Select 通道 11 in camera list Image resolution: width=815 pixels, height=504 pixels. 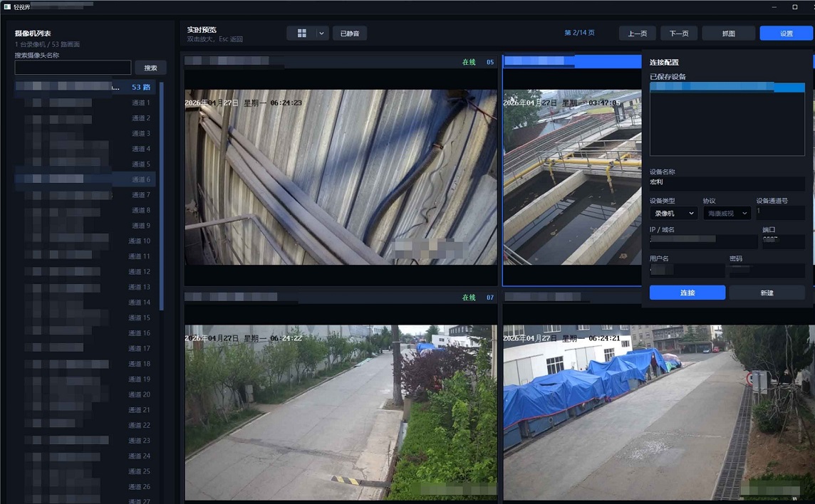click(x=85, y=256)
